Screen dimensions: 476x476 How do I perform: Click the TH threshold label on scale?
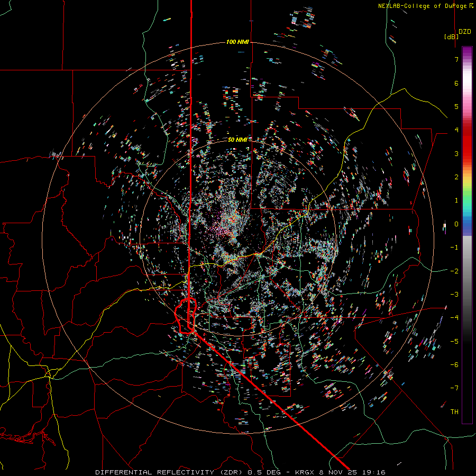tap(454, 412)
